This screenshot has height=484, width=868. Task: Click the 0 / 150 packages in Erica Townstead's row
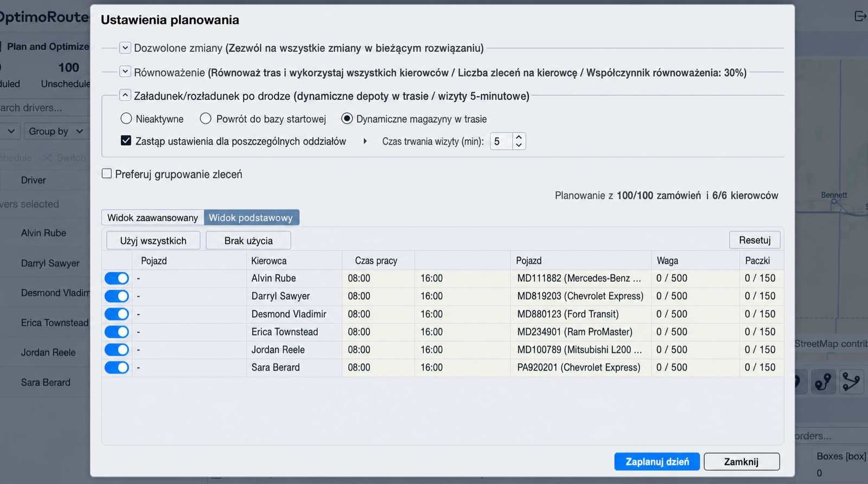coord(760,332)
